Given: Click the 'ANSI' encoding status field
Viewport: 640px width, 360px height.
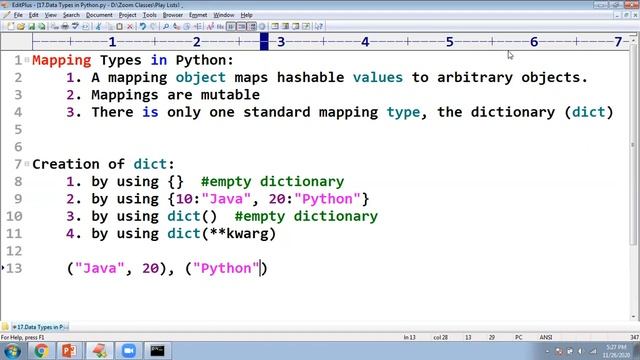Looking at the screenshot, I should [546, 338].
